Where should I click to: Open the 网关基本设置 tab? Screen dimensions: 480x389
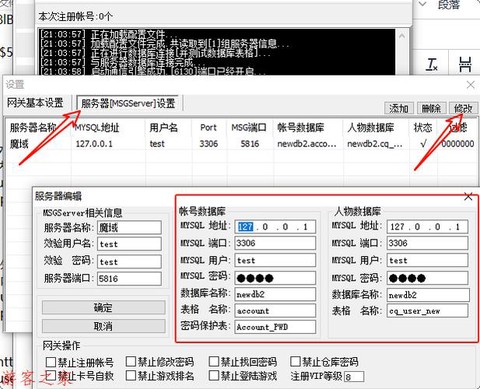tap(35, 102)
